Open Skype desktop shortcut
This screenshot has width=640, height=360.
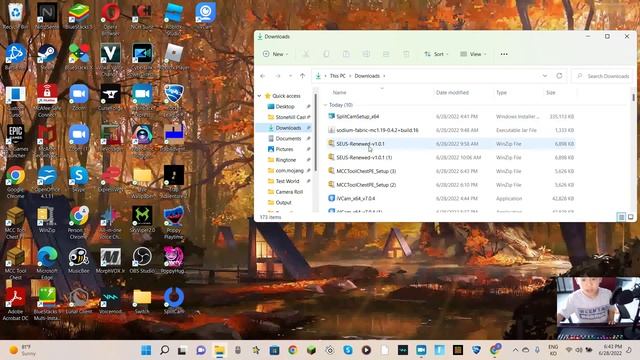click(x=79, y=179)
